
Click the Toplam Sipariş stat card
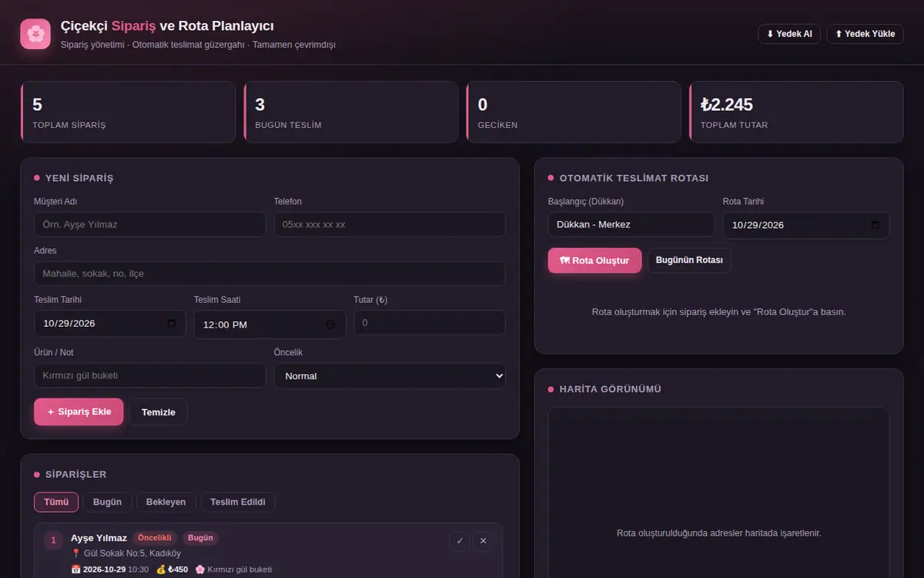point(129,112)
